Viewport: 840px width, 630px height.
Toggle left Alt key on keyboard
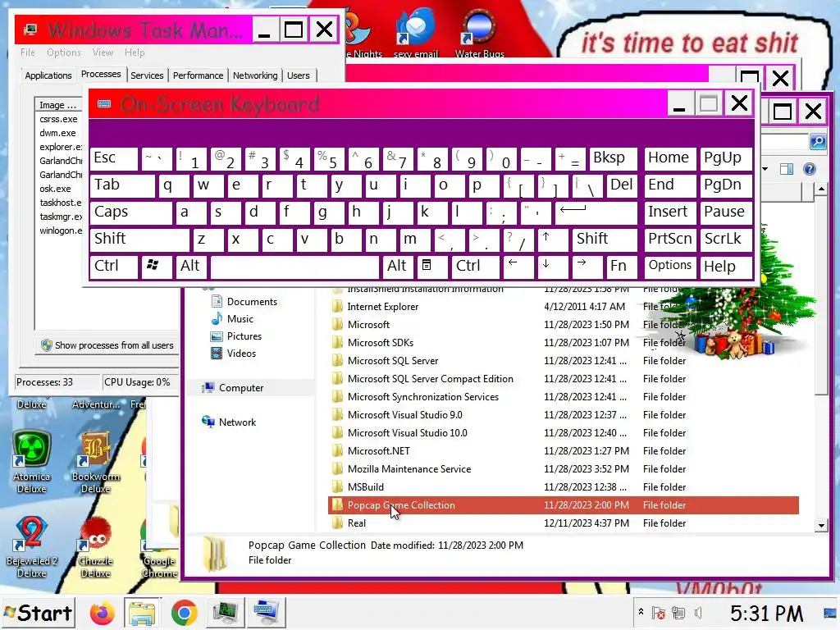[x=191, y=267]
